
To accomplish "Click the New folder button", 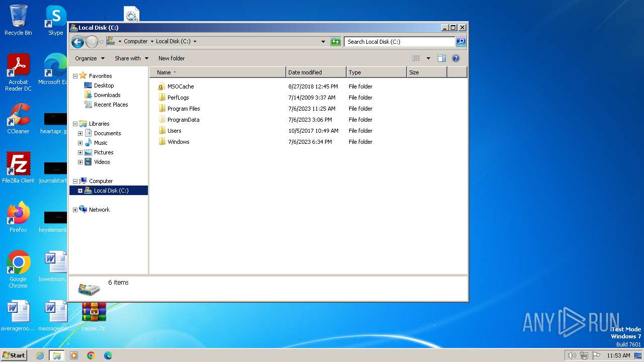I will click(x=172, y=58).
